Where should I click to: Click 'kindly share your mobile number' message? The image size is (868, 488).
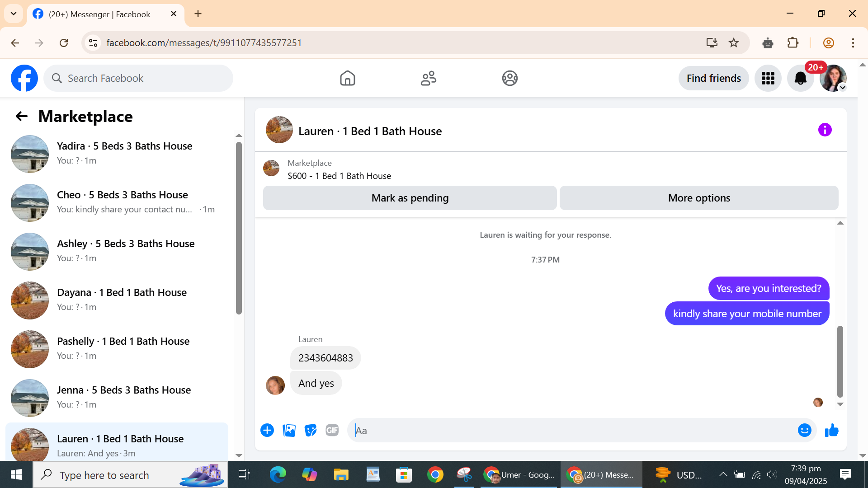[747, 314]
